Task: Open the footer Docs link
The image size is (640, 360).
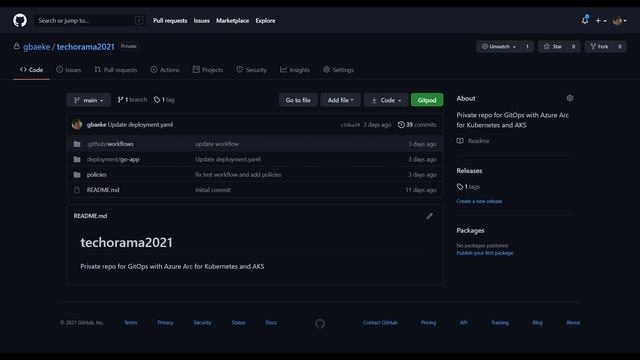Action: coord(271,322)
